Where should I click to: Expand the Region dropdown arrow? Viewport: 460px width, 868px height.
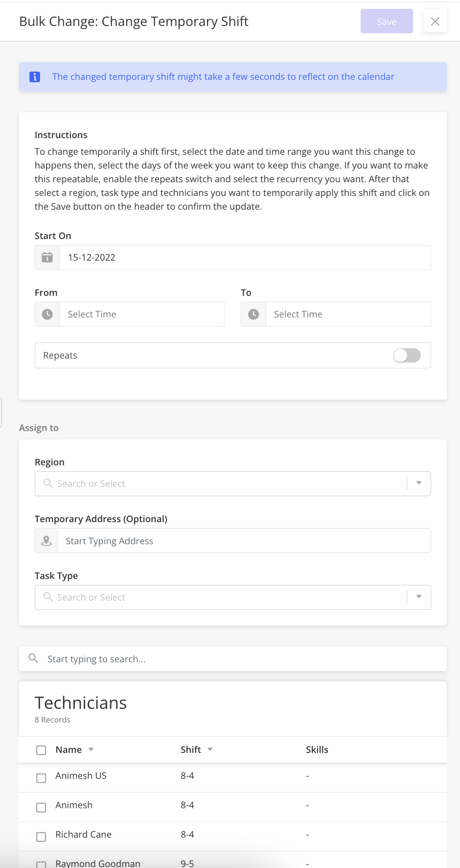pos(419,483)
